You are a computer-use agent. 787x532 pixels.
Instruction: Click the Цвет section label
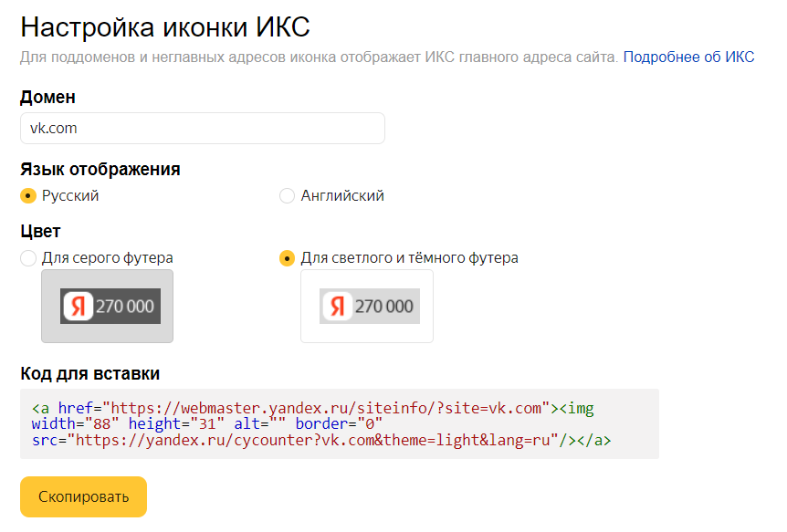coord(40,232)
